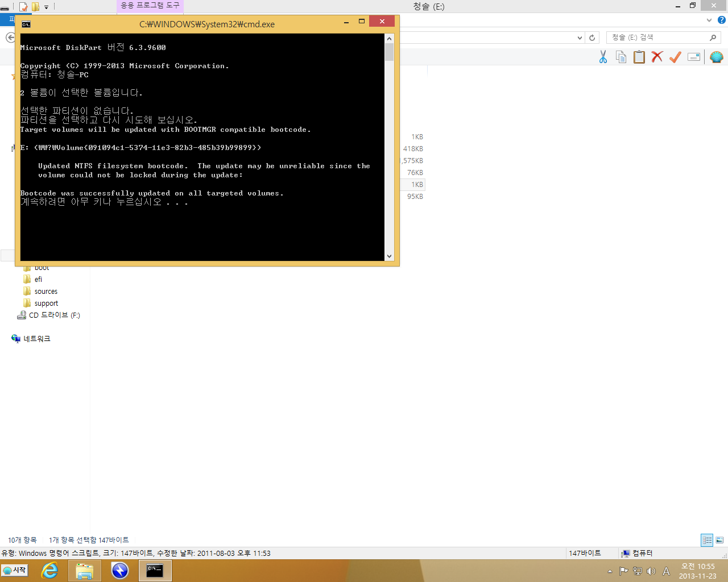728x582 pixels.
Task: Click the IME language indicator A
Action: pyautogui.click(x=666, y=571)
